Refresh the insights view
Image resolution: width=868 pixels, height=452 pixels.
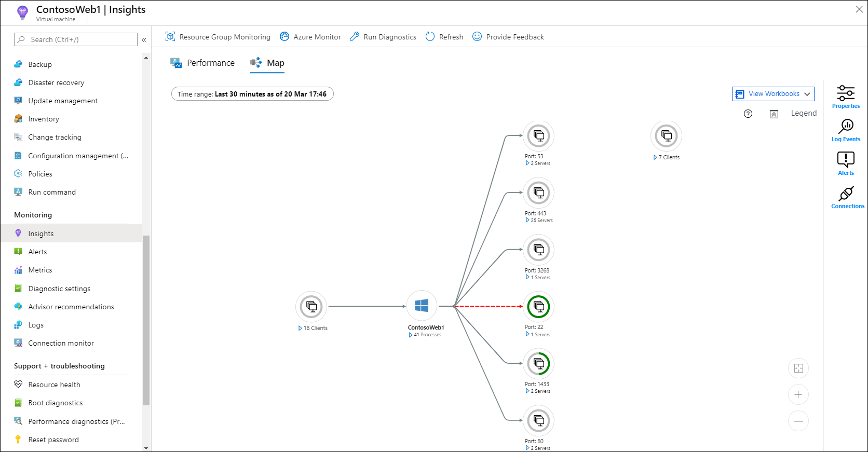coord(444,37)
